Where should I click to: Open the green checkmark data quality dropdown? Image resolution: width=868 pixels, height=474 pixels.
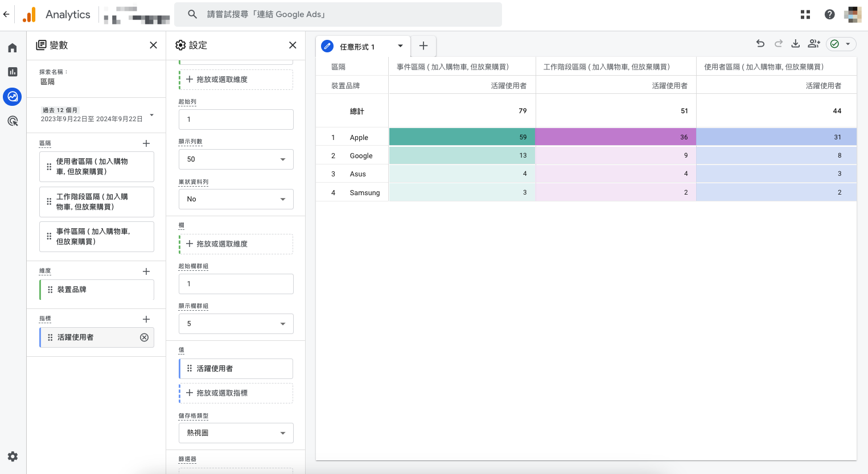pyautogui.click(x=841, y=44)
